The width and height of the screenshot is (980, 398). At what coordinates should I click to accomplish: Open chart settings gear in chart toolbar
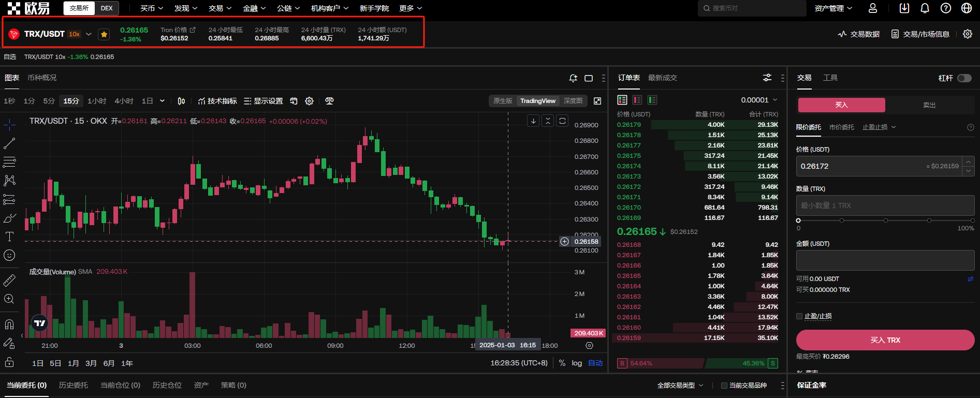click(x=309, y=101)
